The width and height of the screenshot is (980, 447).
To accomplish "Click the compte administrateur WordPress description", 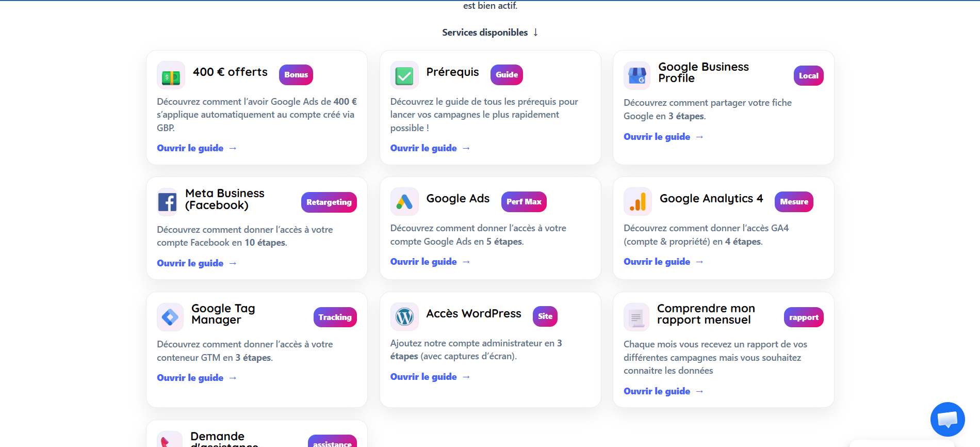I will [x=476, y=350].
